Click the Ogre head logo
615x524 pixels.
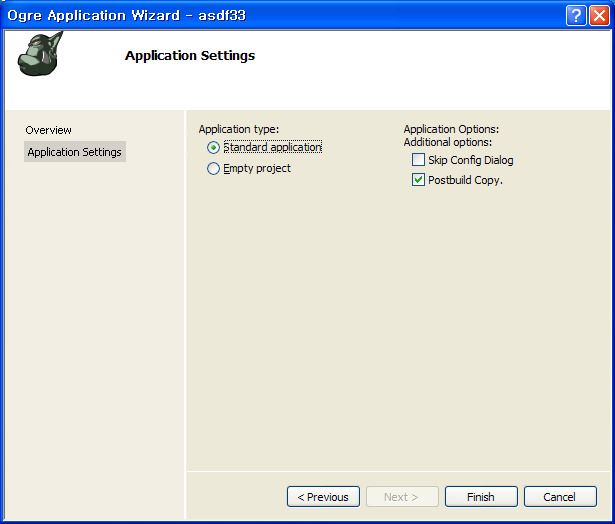40,54
